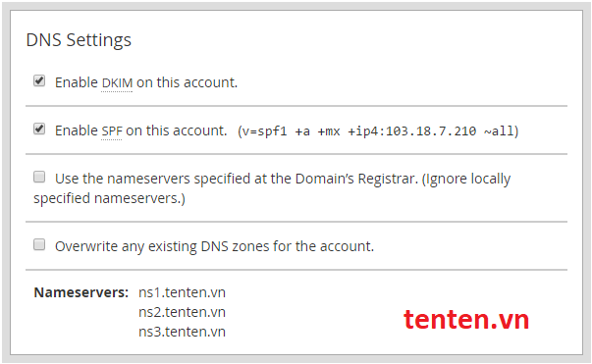The width and height of the screenshot is (592, 364).
Task: Click the 'Domain's Registrar' label text
Action: [x=356, y=179]
